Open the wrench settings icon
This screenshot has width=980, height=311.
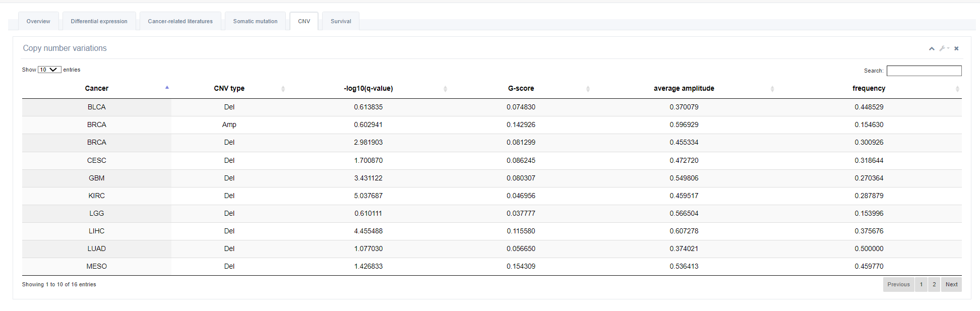tap(943, 48)
